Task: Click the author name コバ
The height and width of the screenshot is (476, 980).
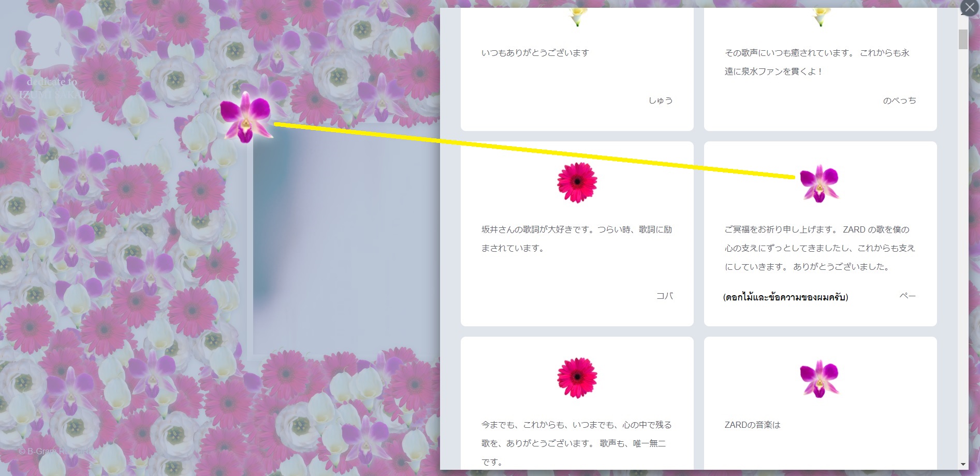Action: pos(665,296)
